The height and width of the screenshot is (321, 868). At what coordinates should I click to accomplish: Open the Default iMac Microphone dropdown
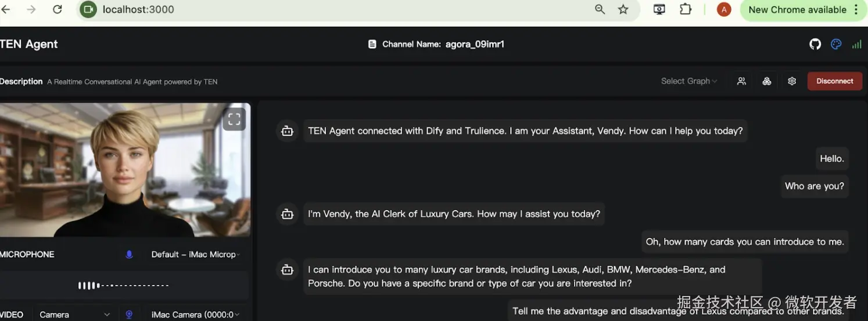point(195,254)
